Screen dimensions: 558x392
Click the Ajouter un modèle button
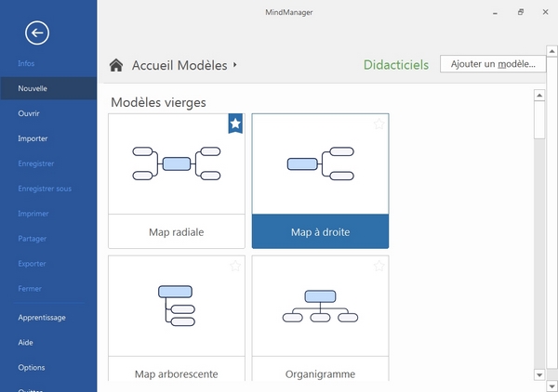(x=493, y=64)
